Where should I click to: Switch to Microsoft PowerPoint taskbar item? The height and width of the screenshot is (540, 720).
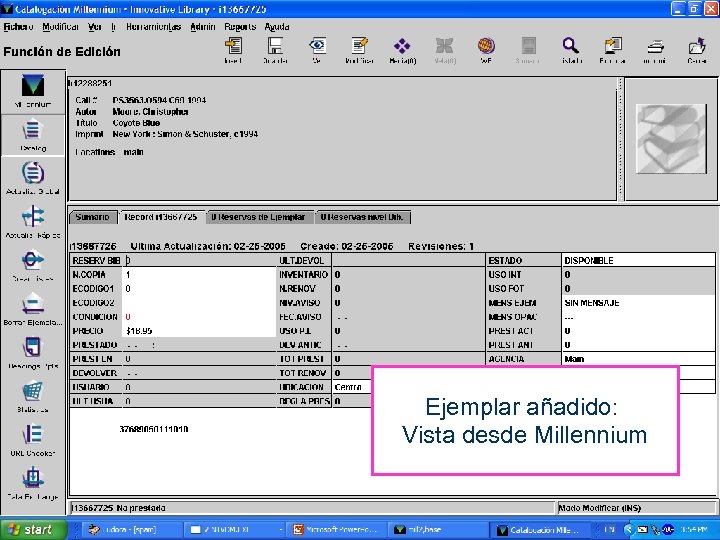point(337,530)
